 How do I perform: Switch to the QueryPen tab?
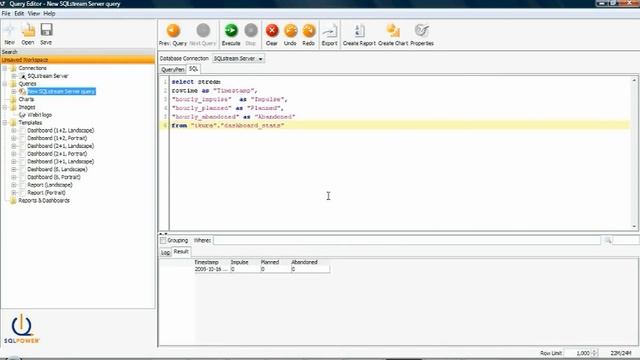tap(173, 69)
